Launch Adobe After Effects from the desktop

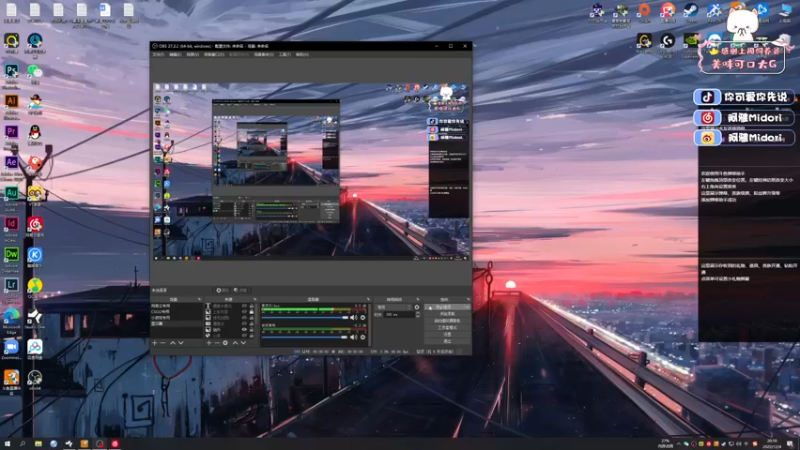(x=11, y=162)
